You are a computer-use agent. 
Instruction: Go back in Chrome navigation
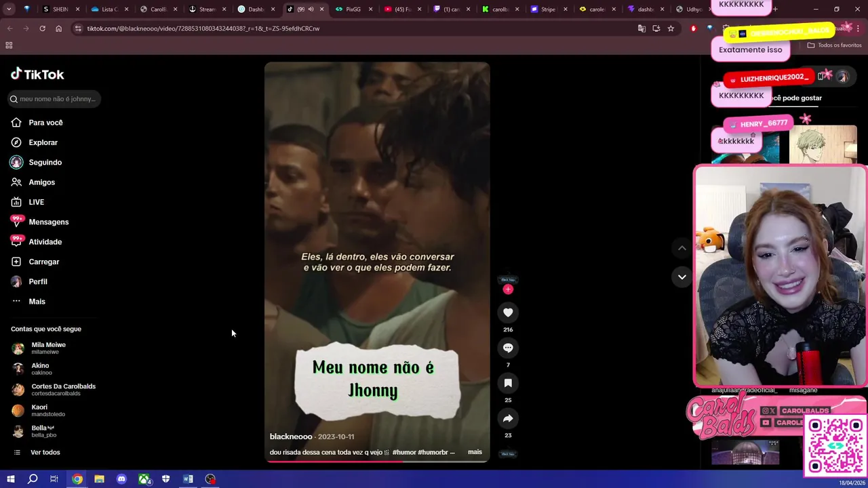(x=9, y=28)
